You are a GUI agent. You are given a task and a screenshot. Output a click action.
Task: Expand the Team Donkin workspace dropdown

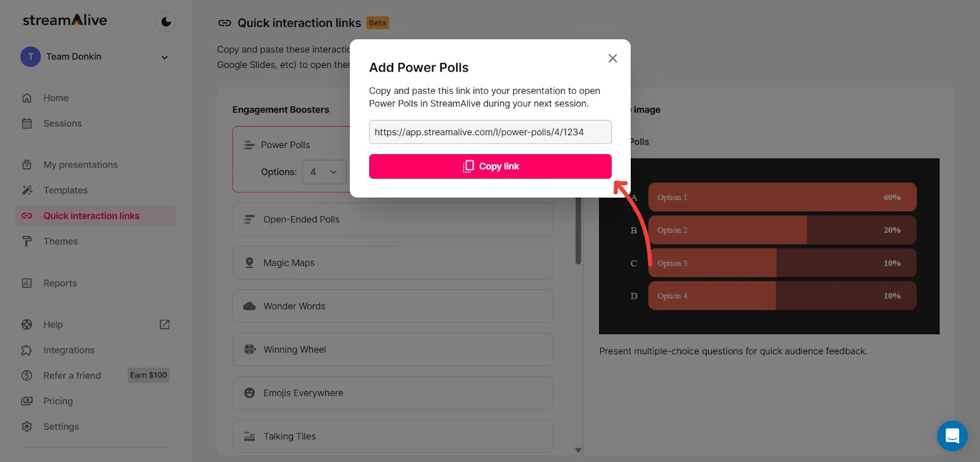pos(164,57)
